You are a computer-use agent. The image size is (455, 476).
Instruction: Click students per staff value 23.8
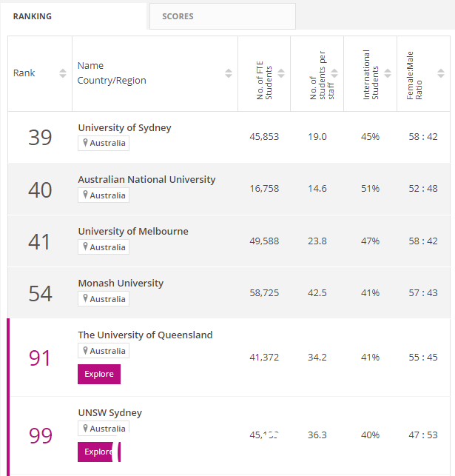pyautogui.click(x=317, y=241)
